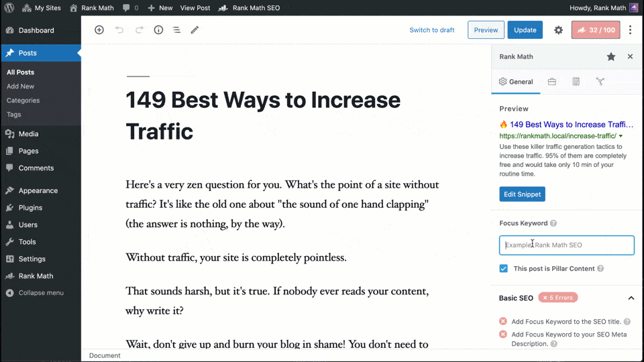This screenshot has height=362, width=644.
Task: Click the Switch to draft link
Action: [431, 30]
